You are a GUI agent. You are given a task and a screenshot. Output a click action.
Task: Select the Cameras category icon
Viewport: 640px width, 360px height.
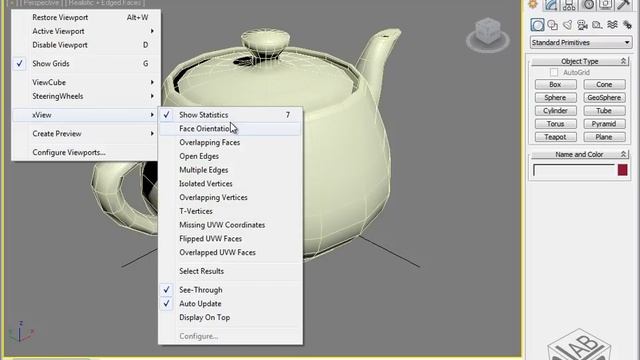tap(582, 25)
